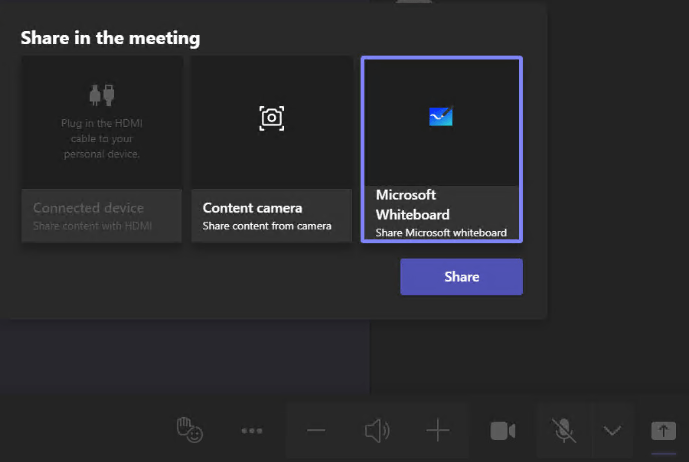The width and height of the screenshot is (689, 462).
Task: Click the share tray icon in toolbar
Action: [663, 430]
